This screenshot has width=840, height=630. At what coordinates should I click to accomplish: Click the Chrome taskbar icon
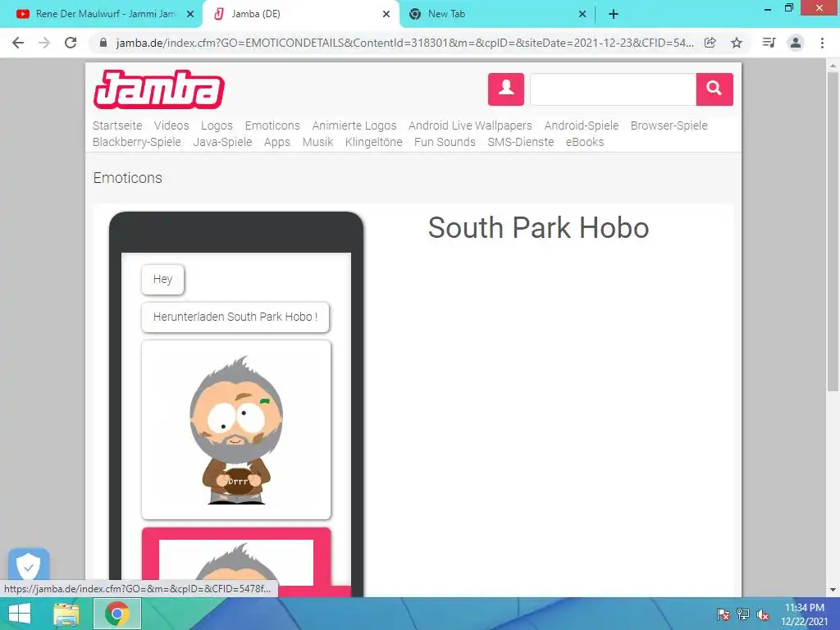click(x=117, y=614)
